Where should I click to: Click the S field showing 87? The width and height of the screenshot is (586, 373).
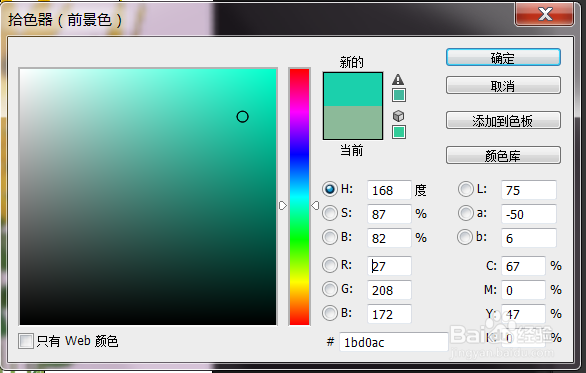coord(389,214)
